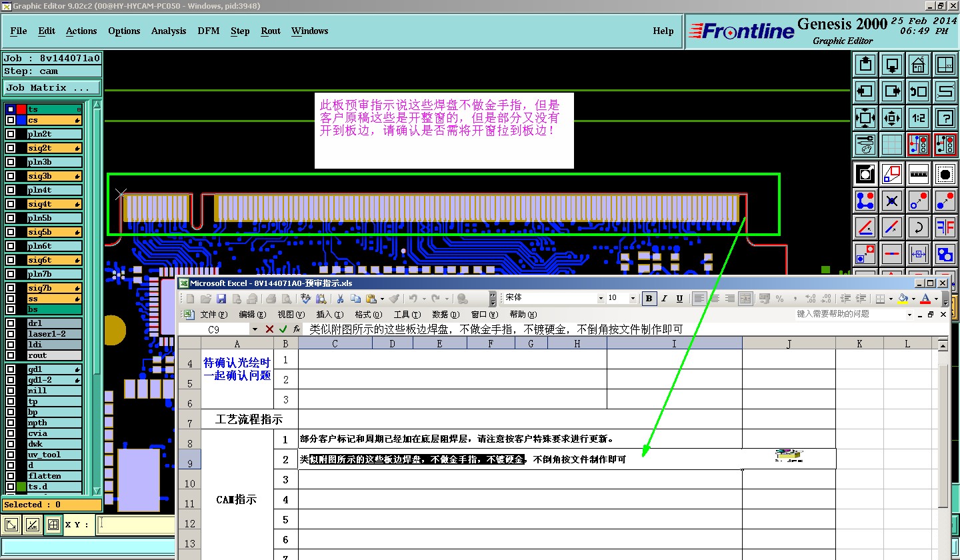Select the rotate arrow tool icon
This screenshot has height=560, width=960.
(918, 227)
